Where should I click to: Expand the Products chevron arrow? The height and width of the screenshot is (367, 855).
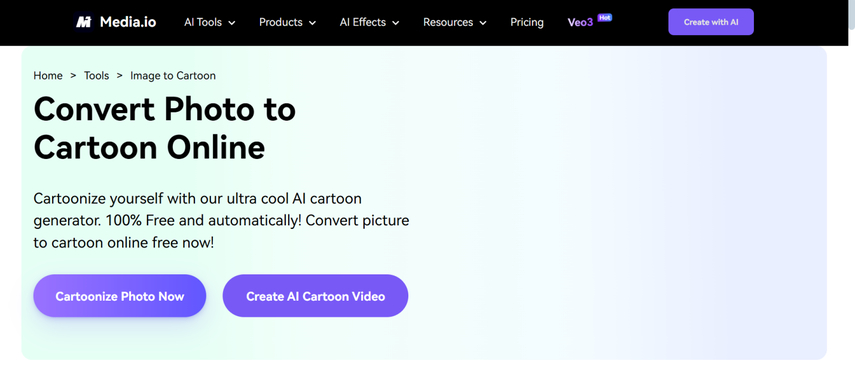tap(312, 23)
